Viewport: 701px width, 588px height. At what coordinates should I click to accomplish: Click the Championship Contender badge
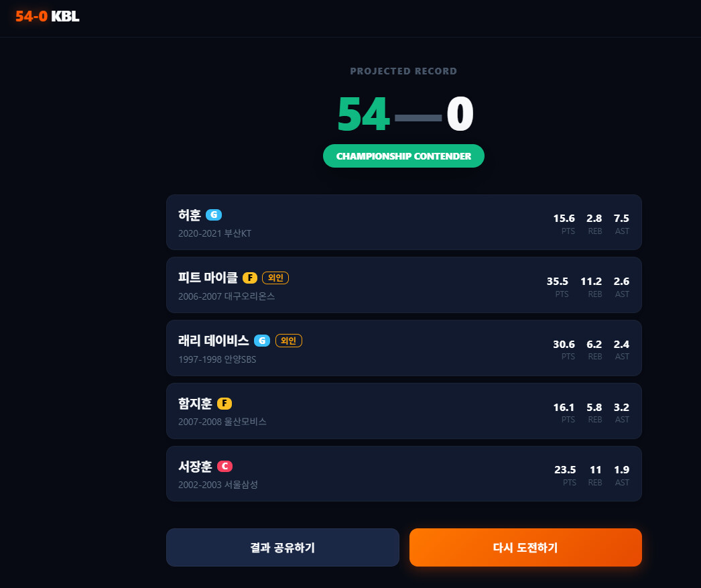[x=403, y=156]
